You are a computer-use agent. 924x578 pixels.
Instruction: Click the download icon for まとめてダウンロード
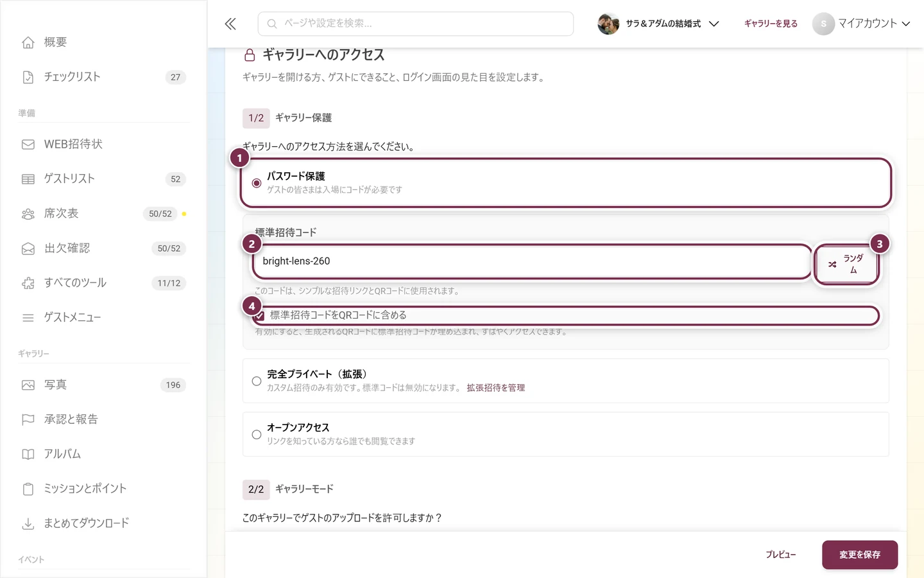pyautogui.click(x=28, y=524)
